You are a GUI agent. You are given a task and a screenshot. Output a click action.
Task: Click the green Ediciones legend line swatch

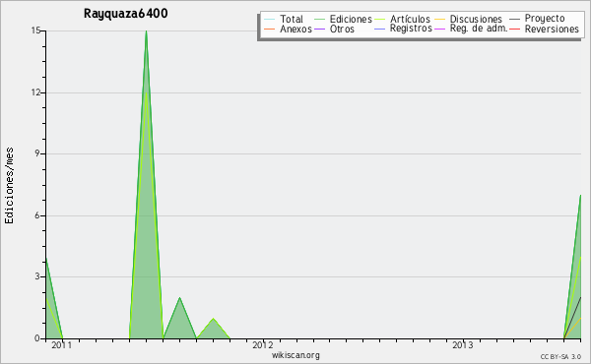(x=319, y=20)
